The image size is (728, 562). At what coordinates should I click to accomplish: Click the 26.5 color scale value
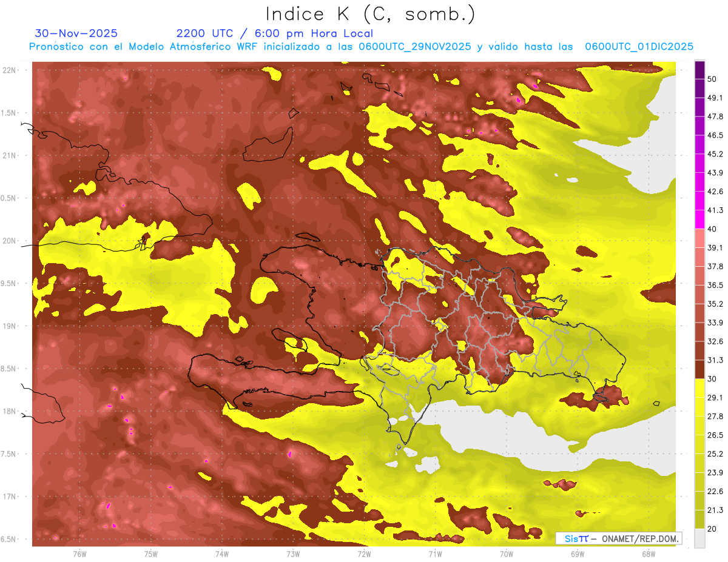click(x=715, y=435)
